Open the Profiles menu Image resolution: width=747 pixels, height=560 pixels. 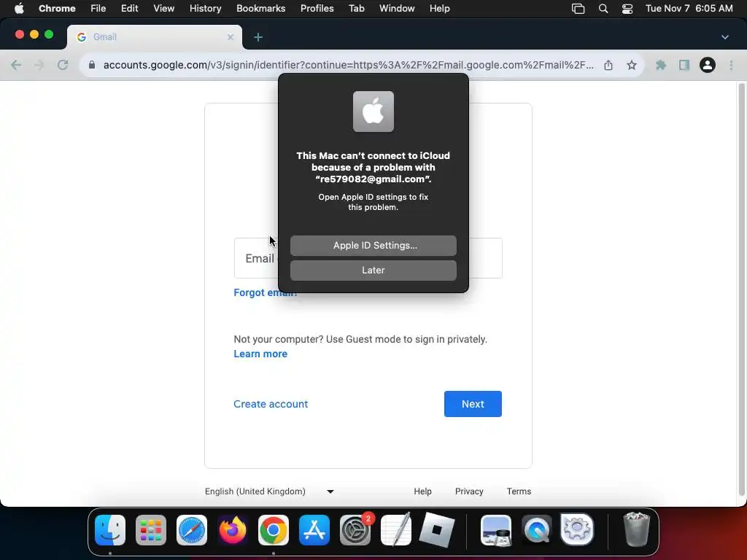[317, 9]
